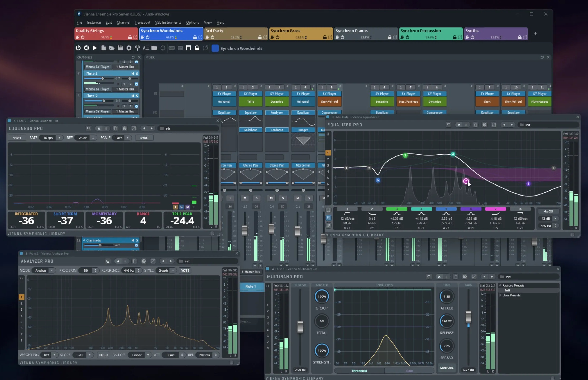The width and height of the screenshot is (588, 380).
Task: Click the Multiband Pro GAIN fader handle
Action: (x=468, y=316)
